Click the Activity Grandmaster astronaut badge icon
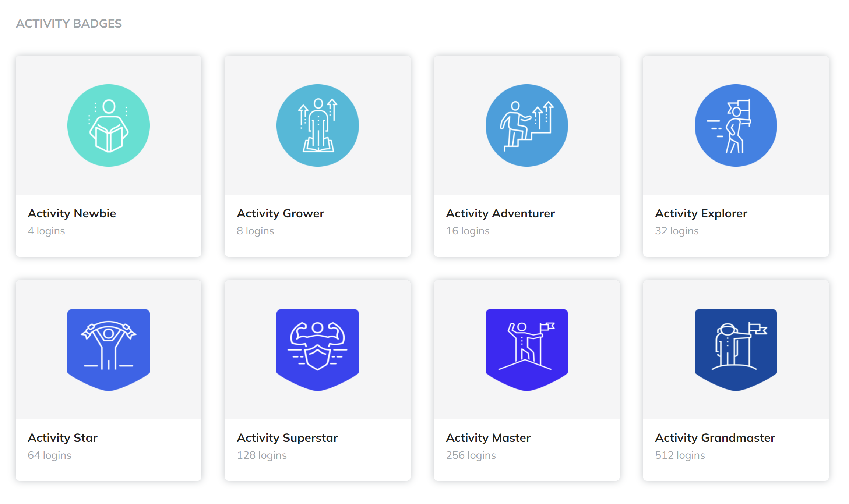The image size is (849, 504). [736, 349]
